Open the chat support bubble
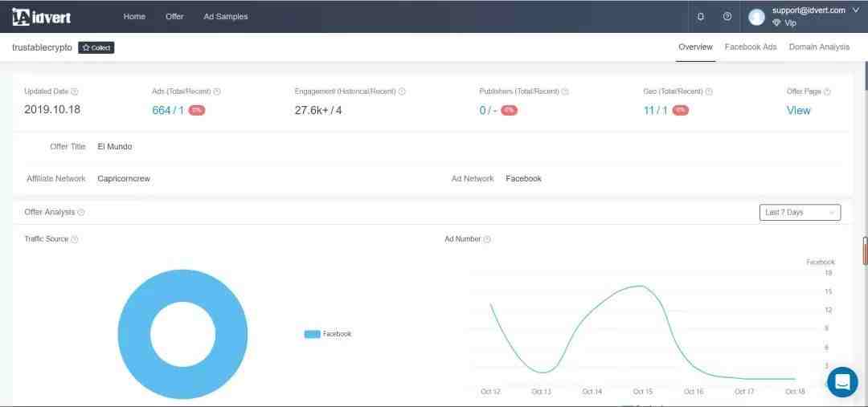The height and width of the screenshot is (407, 868). pyautogui.click(x=842, y=382)
